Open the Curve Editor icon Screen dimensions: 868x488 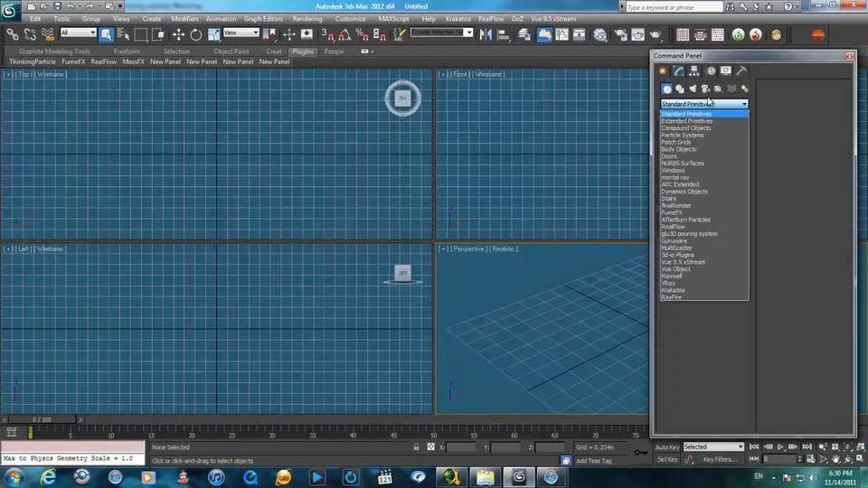pos(561,35)
